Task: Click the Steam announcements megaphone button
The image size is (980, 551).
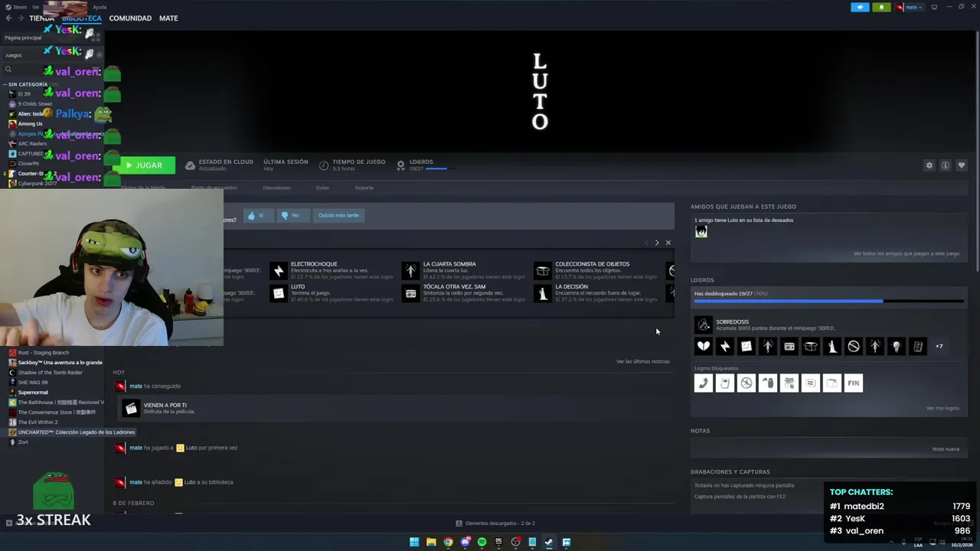Action: [860, 7]
